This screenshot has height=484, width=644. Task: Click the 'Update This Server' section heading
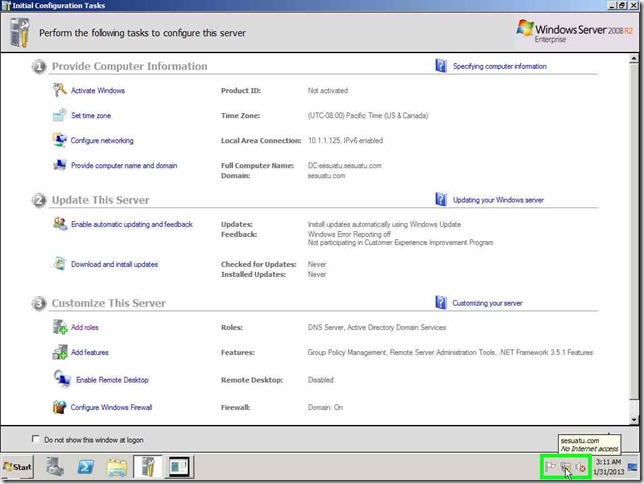100,200
